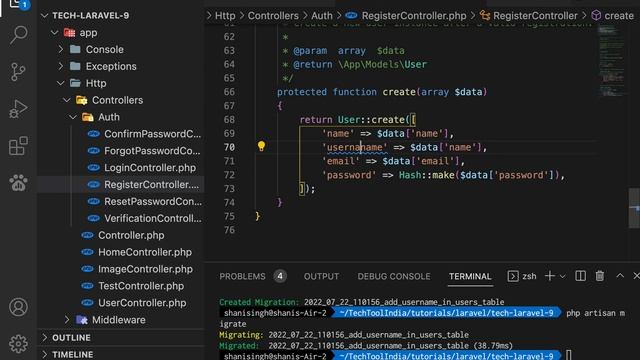Maximize the panel with up chevron
640x360 pixels.
click(x=620, y=276)
